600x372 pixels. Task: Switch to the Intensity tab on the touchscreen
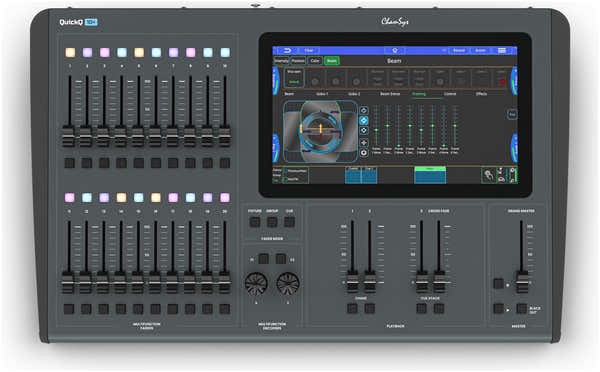281,61
